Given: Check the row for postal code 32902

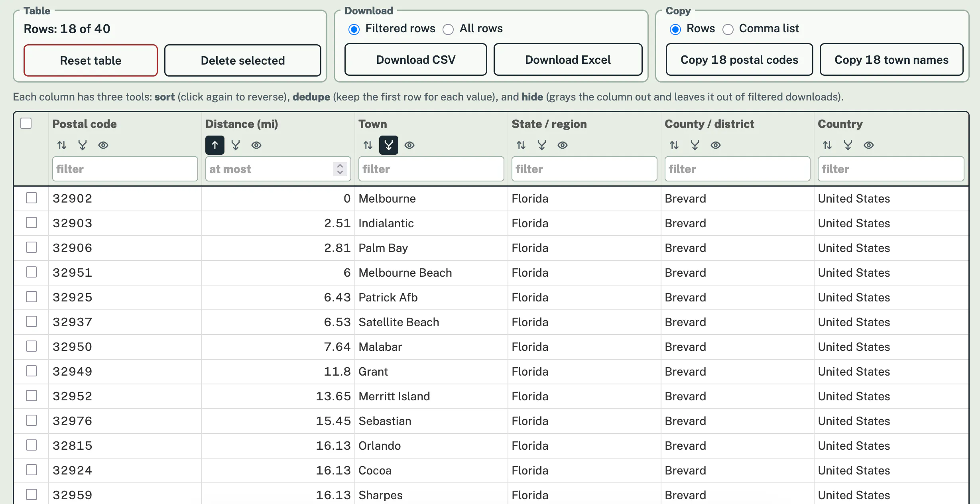Looking at the screenshot, I should pyautogui.click(x=31, y=198).
